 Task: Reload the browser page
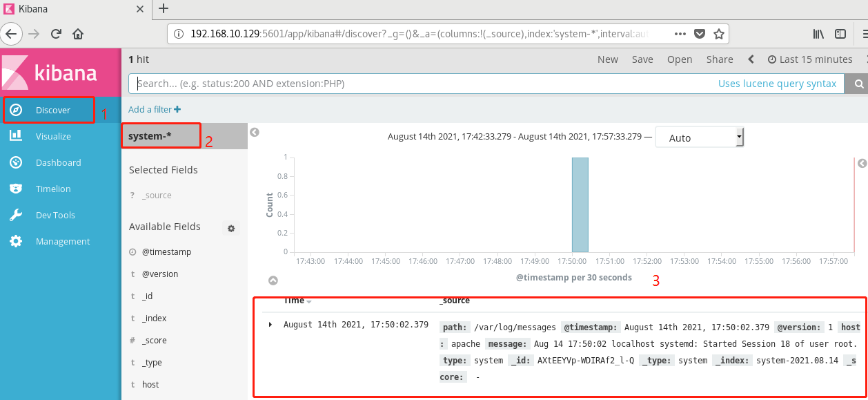tap(56, 33)
